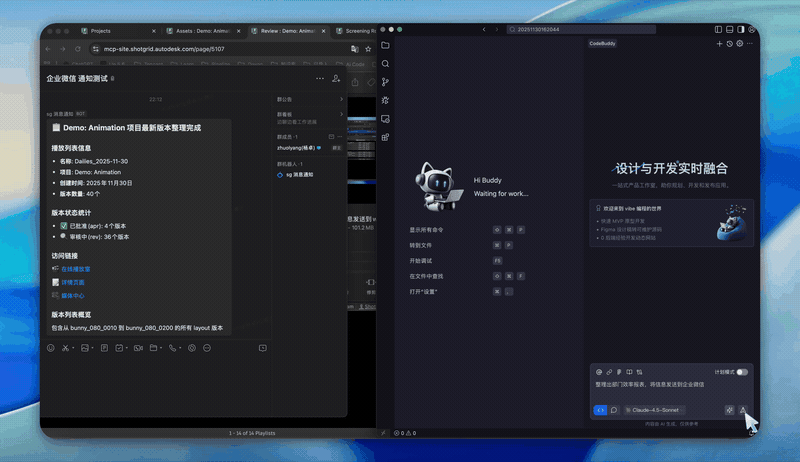800x462 pixels.
Task: Click the Chrome address bar URL
Action: (x=164, y=49)
